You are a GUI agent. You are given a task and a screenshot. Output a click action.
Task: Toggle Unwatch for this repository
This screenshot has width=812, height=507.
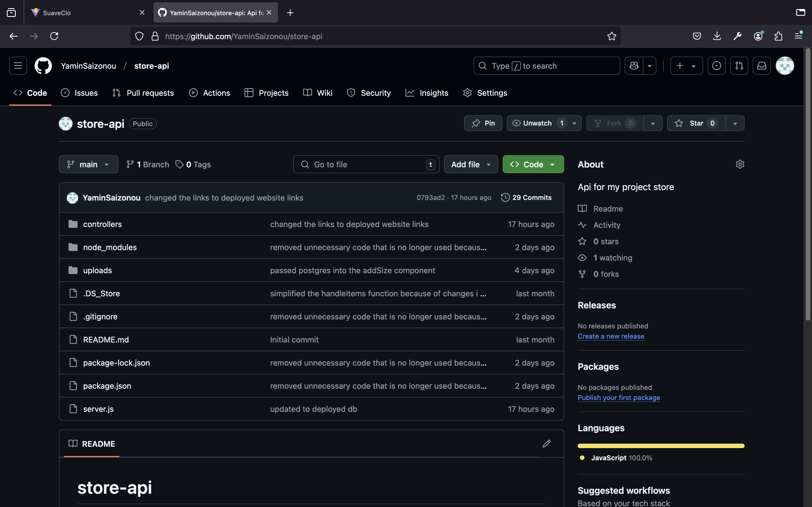(x=537, y=123)
